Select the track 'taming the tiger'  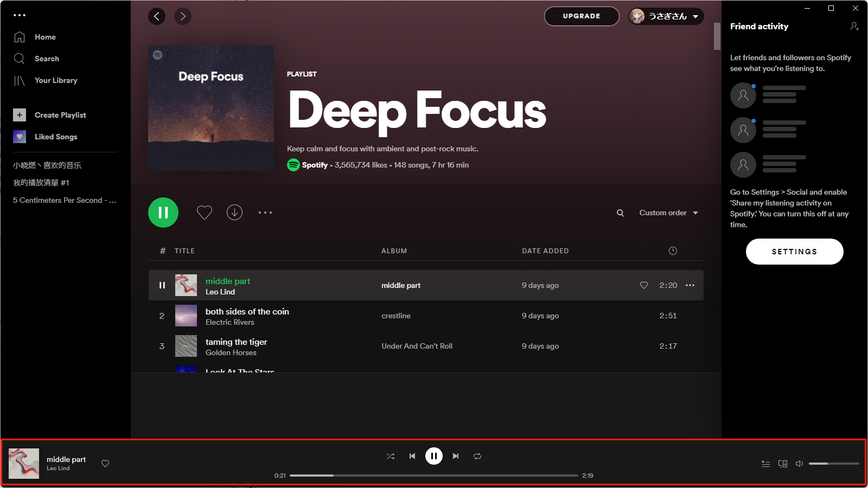point(426,346)
